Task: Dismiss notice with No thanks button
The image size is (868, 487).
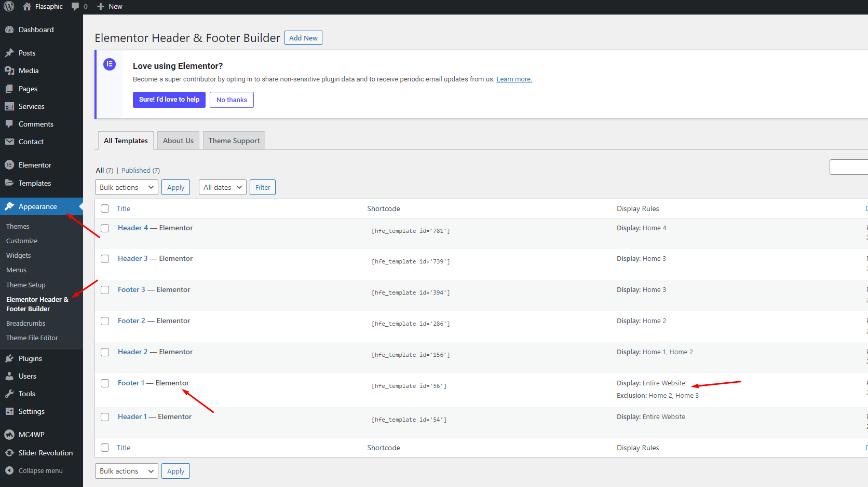Action: click(232, 100)
